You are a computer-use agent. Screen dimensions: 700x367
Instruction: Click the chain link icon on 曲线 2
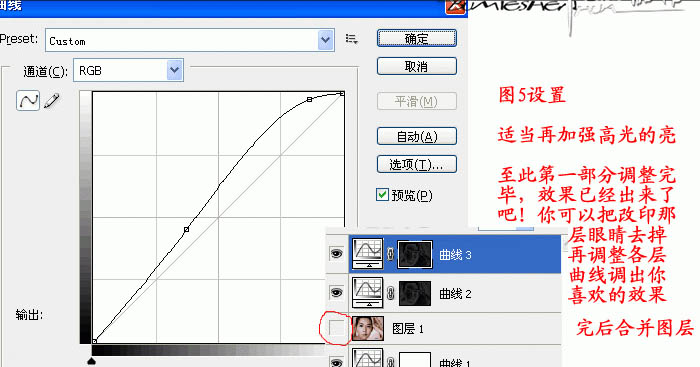[x=391, y=293]
